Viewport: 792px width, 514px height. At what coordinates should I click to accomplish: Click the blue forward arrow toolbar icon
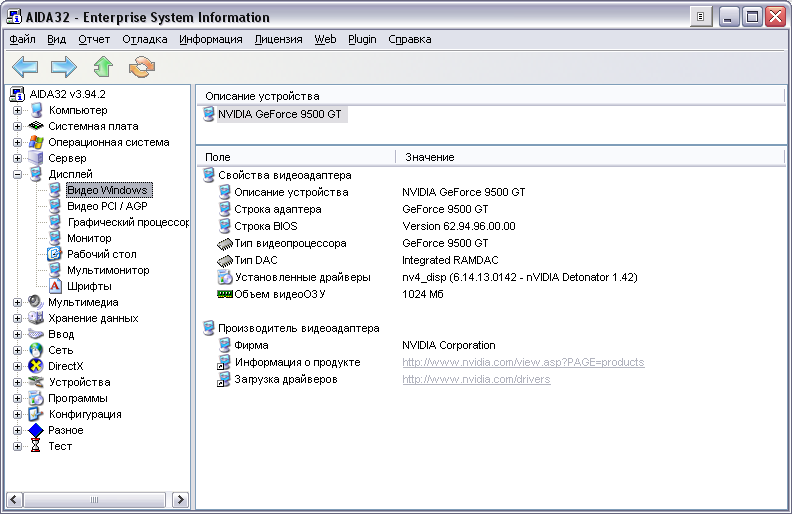pos(64,67)
